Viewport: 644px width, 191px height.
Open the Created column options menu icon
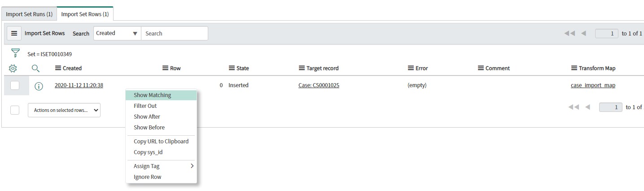click(x=58, y=68)
